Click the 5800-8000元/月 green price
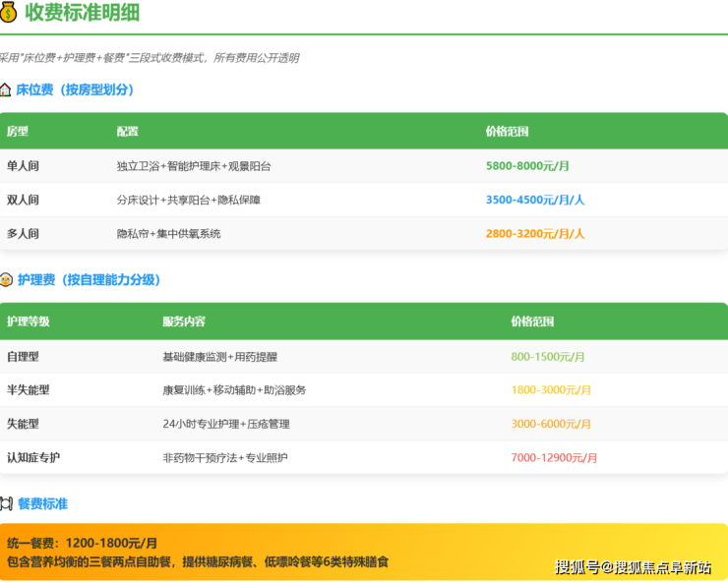 tap(528, 166)
